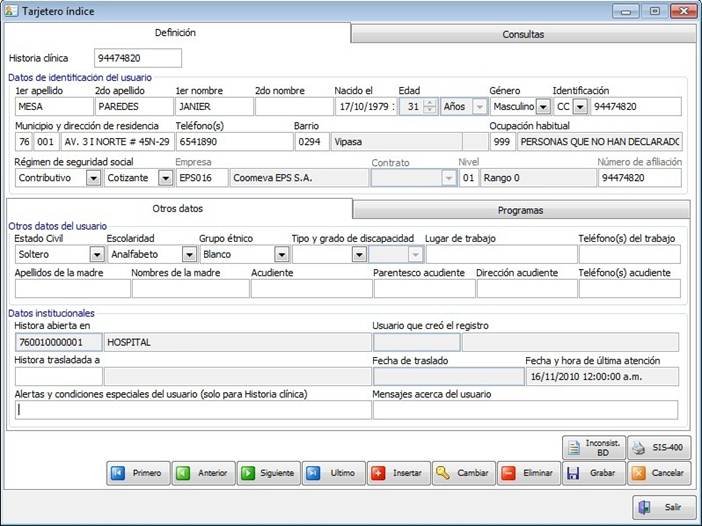Image resolution: width=702 pixels, height=526 pixels.
Task: Click the Número de afiliación field
Action: [640, 178]
